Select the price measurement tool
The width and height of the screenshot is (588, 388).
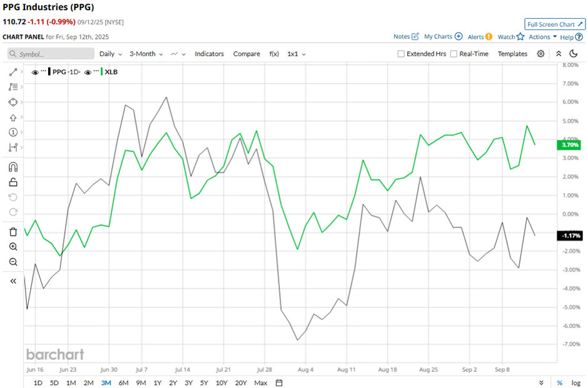pos(13,147)
